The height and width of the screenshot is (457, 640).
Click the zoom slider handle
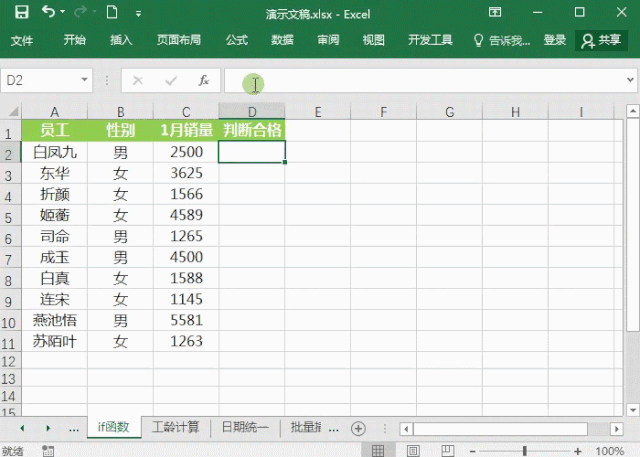(x=524, y=451)
